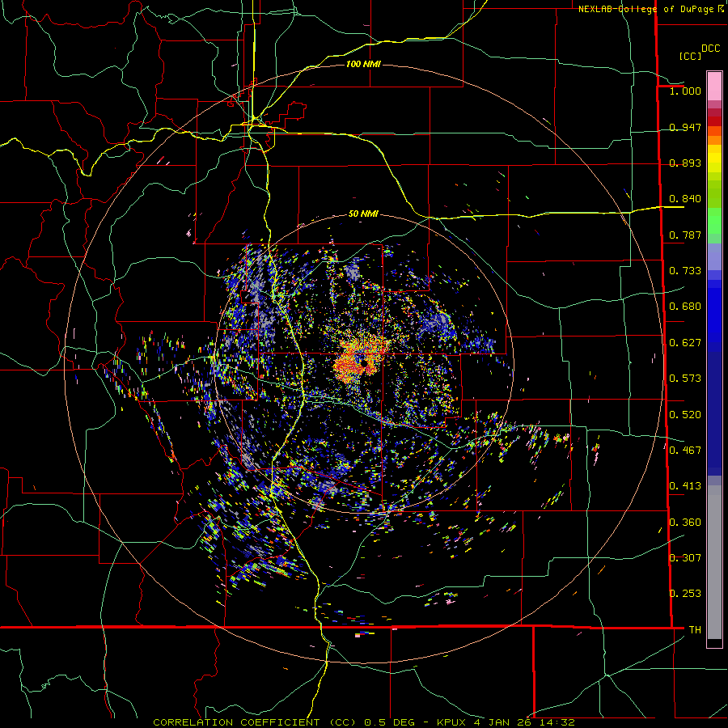The width and height of the screenshot is (728, 728).
Task: Click the 1.000 scale value
Action: coord(685,91)
